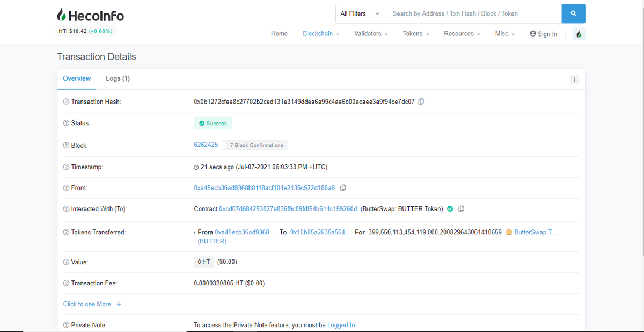Open token sender address 0xa45ecb36ad9368...

coord(245,232)
